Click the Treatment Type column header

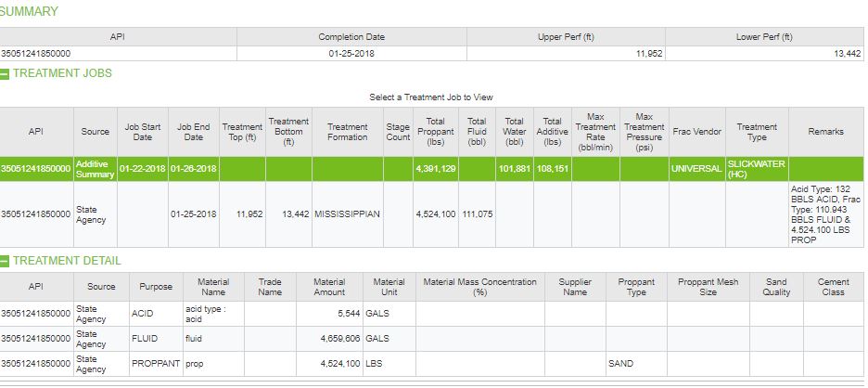pyautogui.click(x=757, y=132)
